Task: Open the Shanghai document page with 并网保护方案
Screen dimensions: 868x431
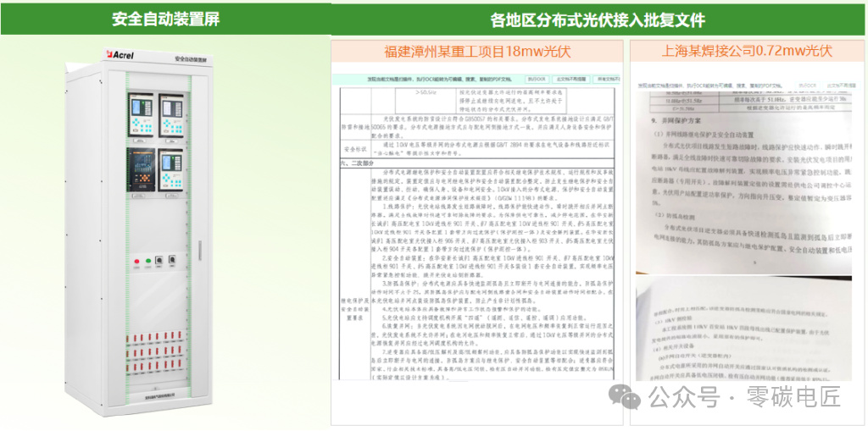Action: pyautogui.click(x=743, y=181)
